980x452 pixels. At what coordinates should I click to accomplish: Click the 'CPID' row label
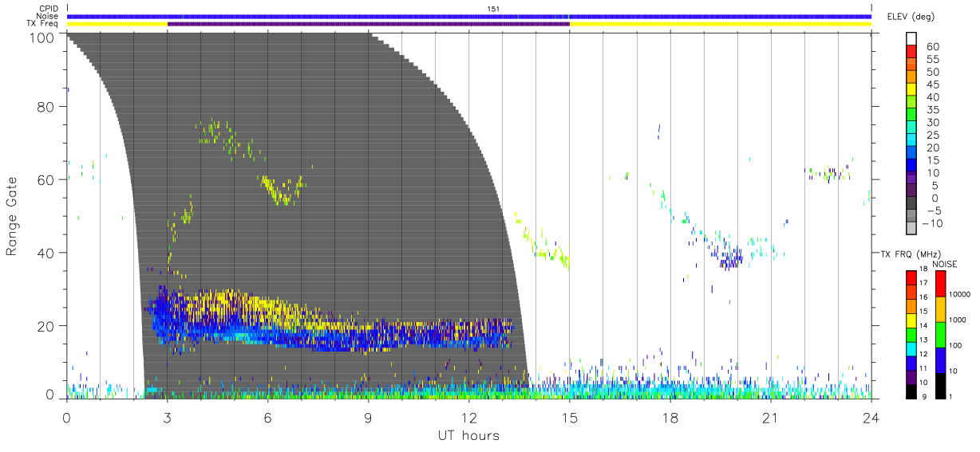pos(49,9)
